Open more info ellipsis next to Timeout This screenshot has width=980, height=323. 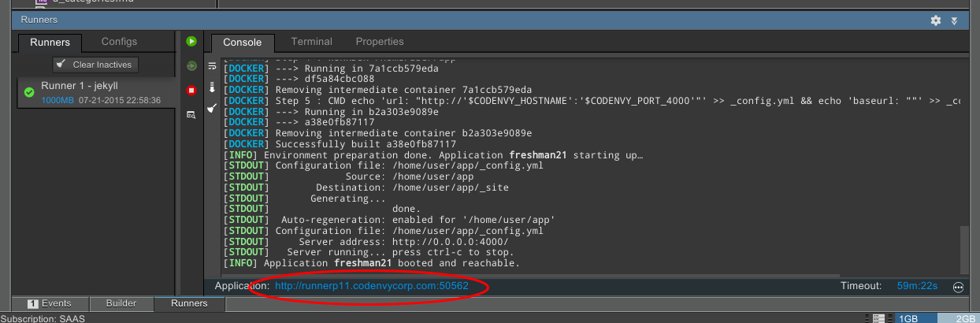[x=958, y=287]
